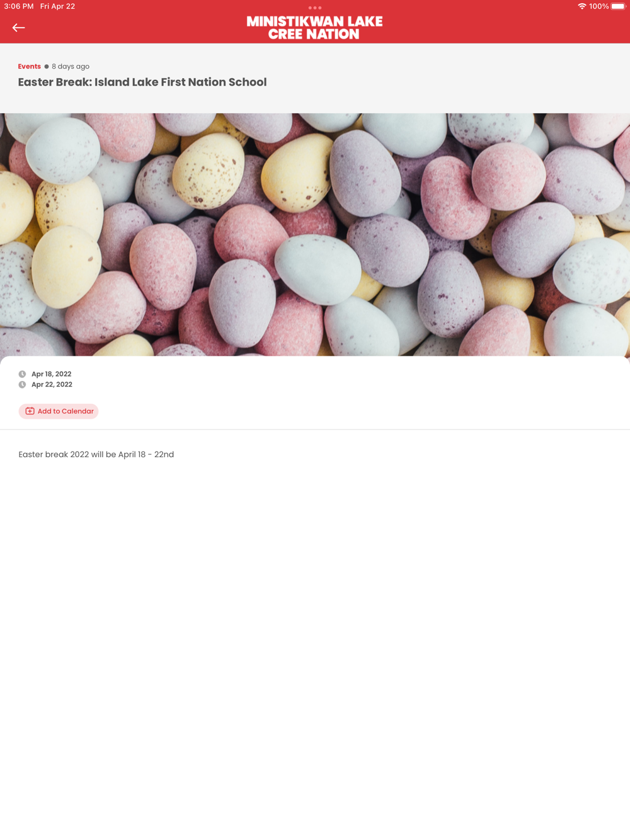Click the calendar plus icon
Viewport: 630px width, 840px height.
(x=30, y=411)
